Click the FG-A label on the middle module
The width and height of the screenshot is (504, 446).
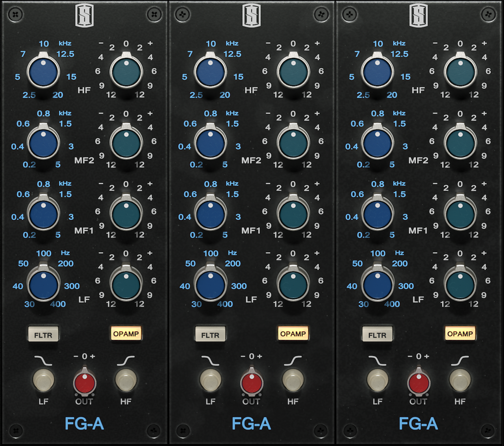[x=251, y=424]
